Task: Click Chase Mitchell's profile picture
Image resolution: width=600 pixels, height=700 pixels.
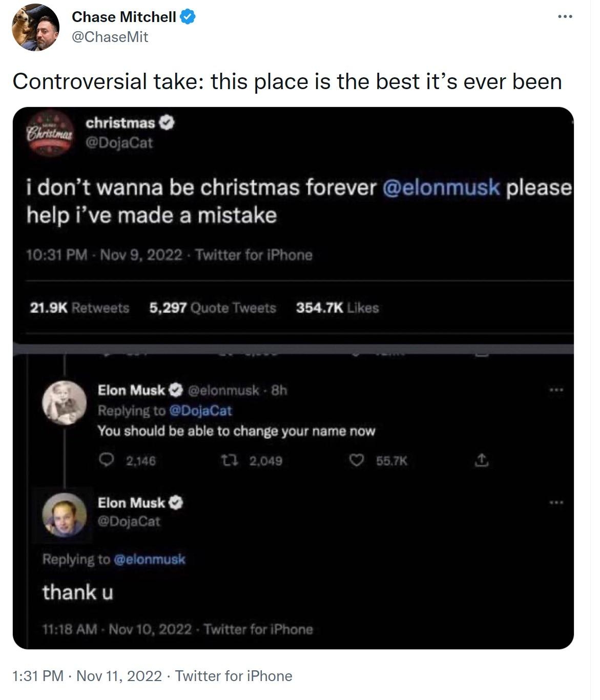Action: point(35,28)
